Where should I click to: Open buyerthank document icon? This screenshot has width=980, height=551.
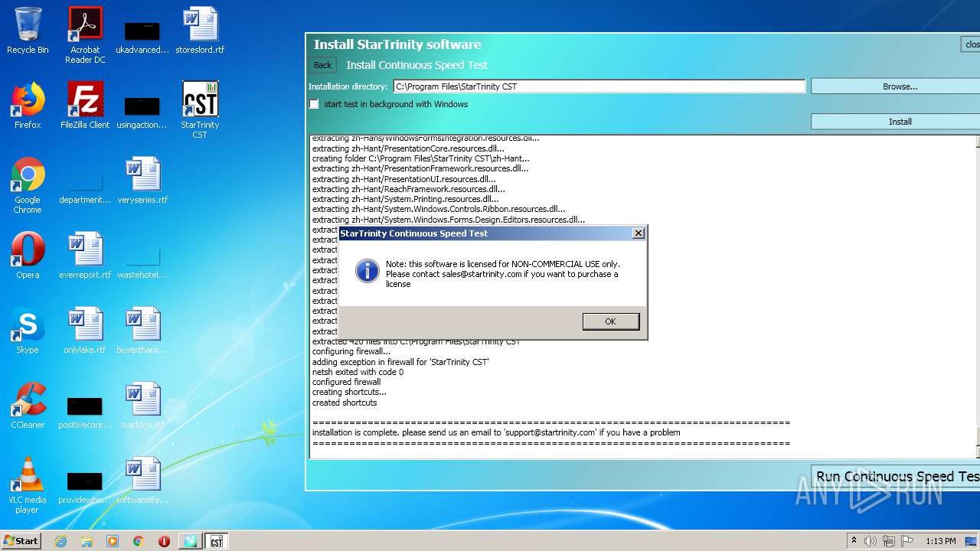coord(142,331)
